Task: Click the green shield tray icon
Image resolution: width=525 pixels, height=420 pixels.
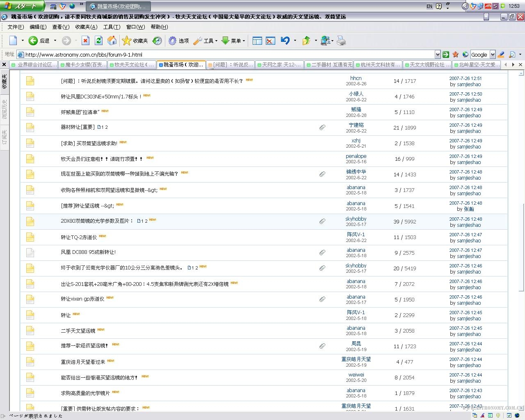Action: (x=502, y=6)
